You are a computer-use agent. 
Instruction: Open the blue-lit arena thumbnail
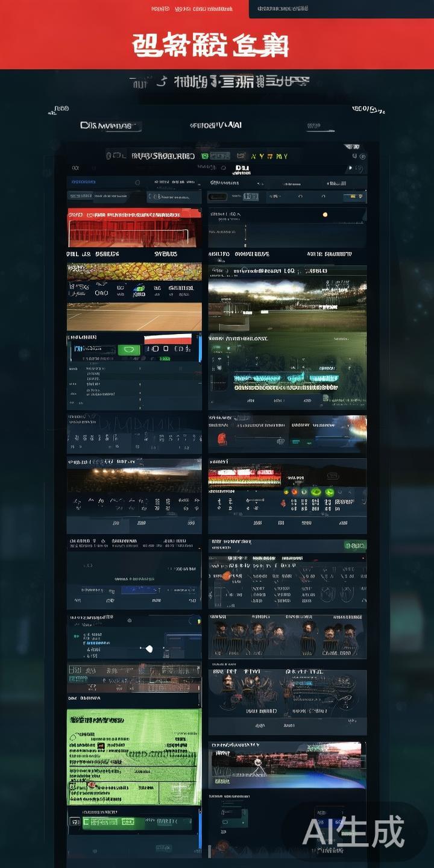[x=287, y=765]
